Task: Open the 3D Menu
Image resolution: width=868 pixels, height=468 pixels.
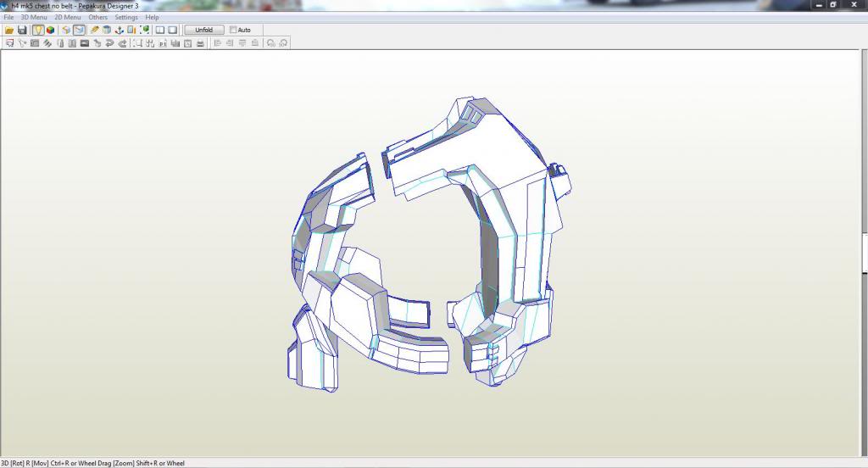Action: coord(34,17)
